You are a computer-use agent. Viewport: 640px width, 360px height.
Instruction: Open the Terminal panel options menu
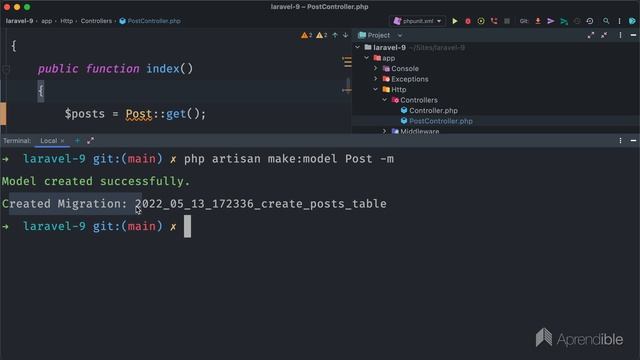point(620,140)
